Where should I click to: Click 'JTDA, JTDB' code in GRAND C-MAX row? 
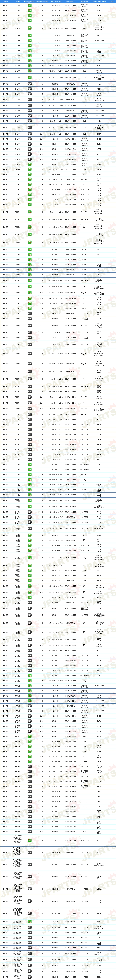pyautogui.click(x=99, y=701)
